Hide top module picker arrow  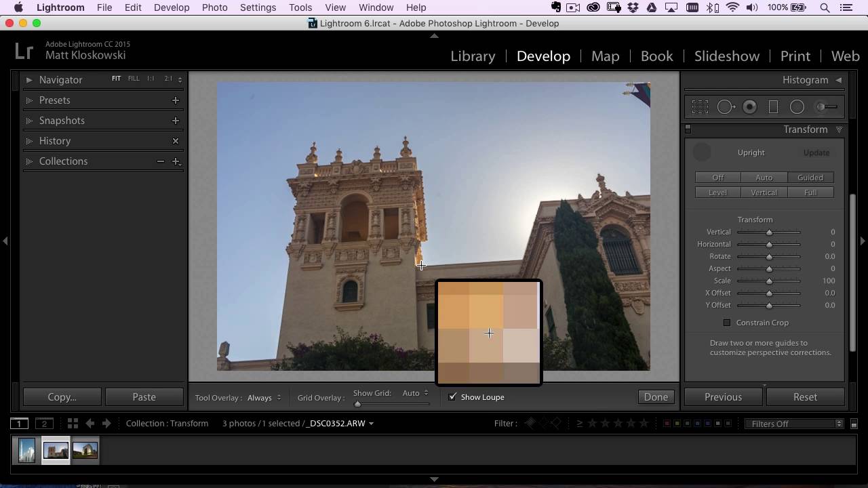click(x=434, y=35)
